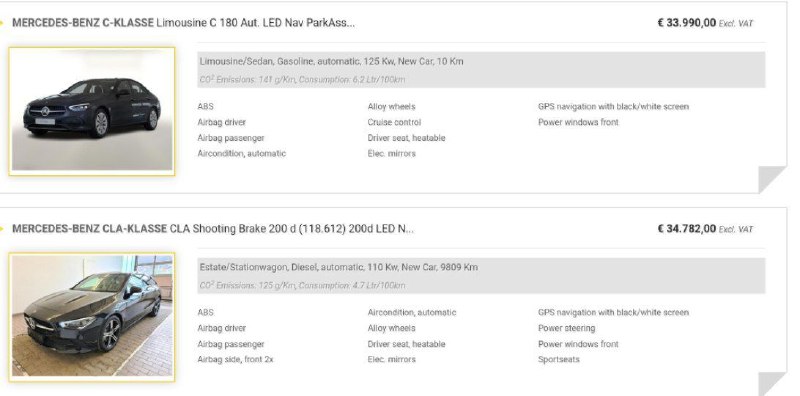The width and height of the screenshot is (800, 396).
Task: Open the Mercedes-Benz C-Klasse Limousine listing title
Action: 183,23
